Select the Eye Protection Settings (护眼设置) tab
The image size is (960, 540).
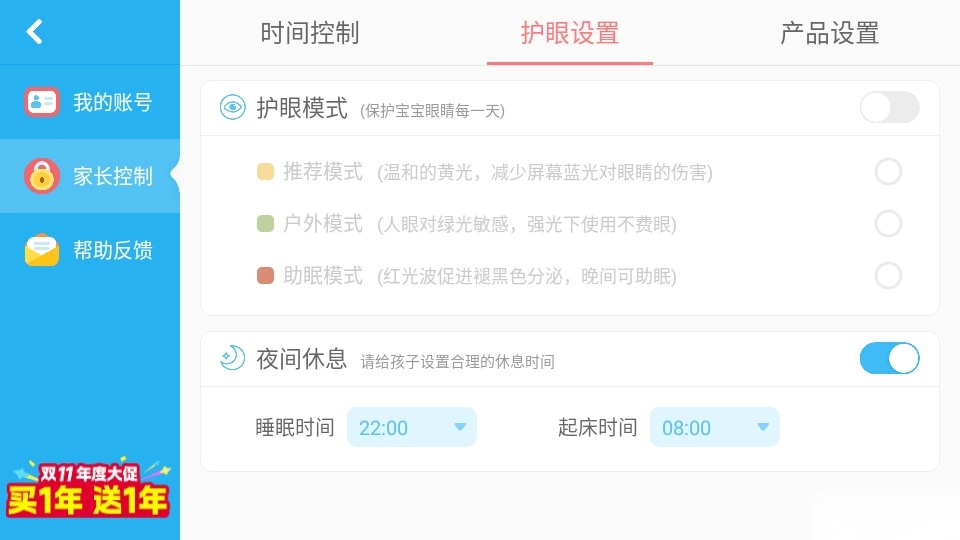570,33
